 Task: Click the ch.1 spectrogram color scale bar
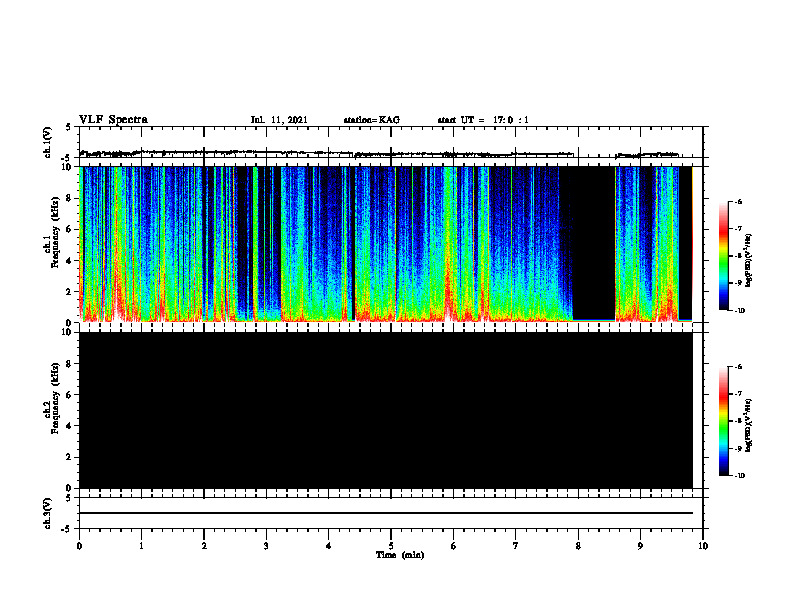point(723,256)
